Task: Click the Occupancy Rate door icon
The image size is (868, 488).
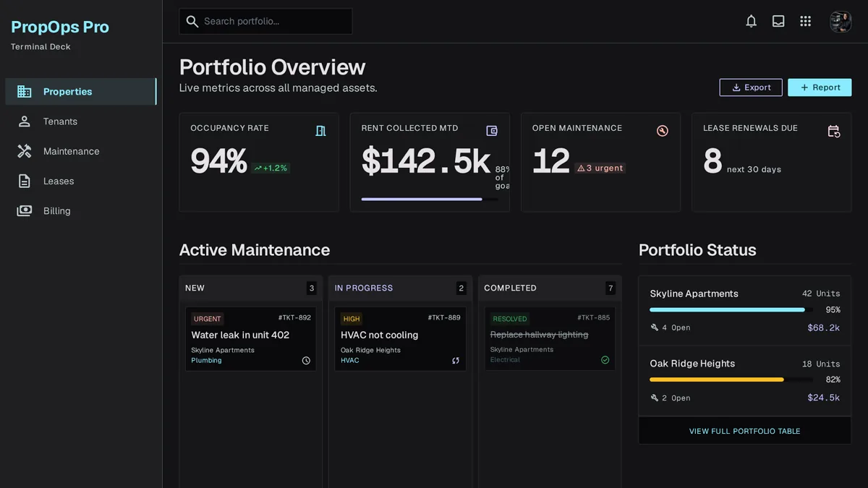Action: [x=320, y=131]
